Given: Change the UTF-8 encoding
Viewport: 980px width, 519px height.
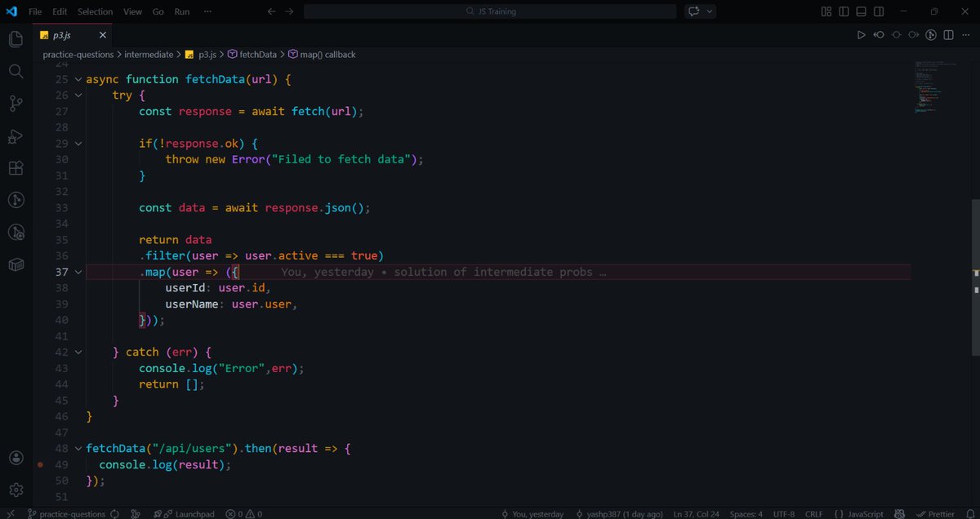Looking at the screenshot, I should tap(784, 514).
